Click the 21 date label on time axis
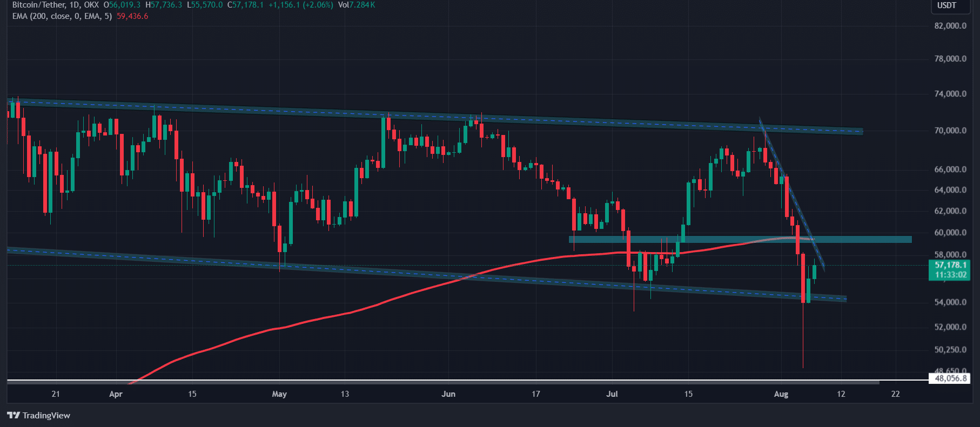 pos(56,394)
